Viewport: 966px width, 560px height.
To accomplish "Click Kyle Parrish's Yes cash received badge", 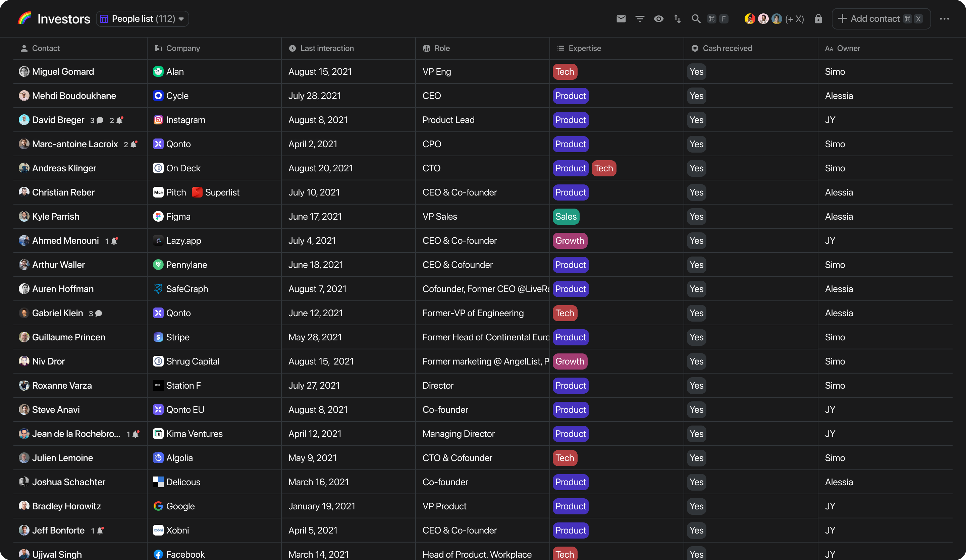I will [x=697, y=217].
